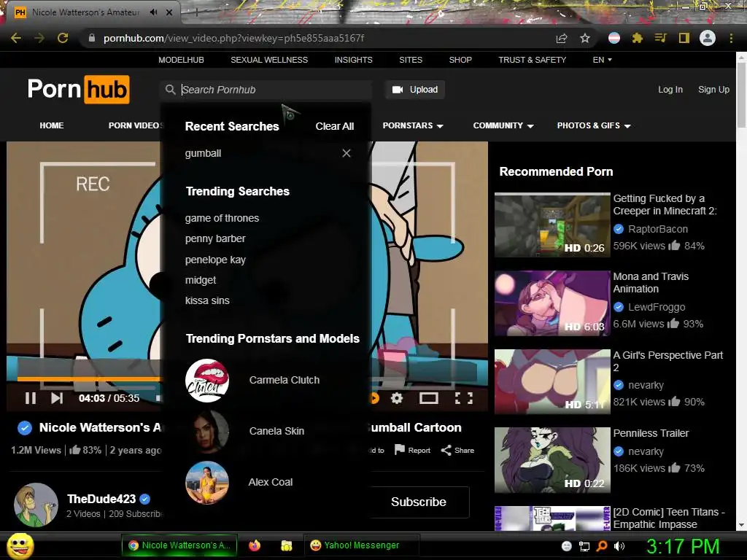Click the system tray volume speaker icon
The image size is (747, 560).
tap(619, 546)
